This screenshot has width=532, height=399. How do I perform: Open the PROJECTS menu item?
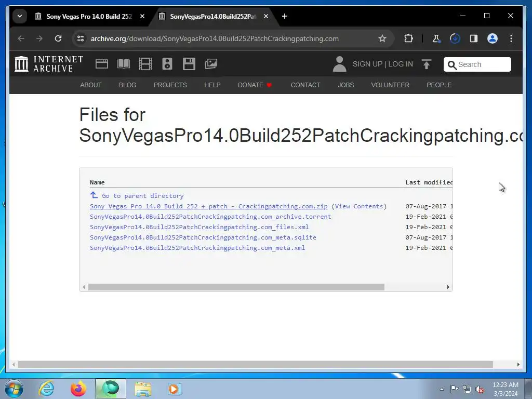(170, 85)
